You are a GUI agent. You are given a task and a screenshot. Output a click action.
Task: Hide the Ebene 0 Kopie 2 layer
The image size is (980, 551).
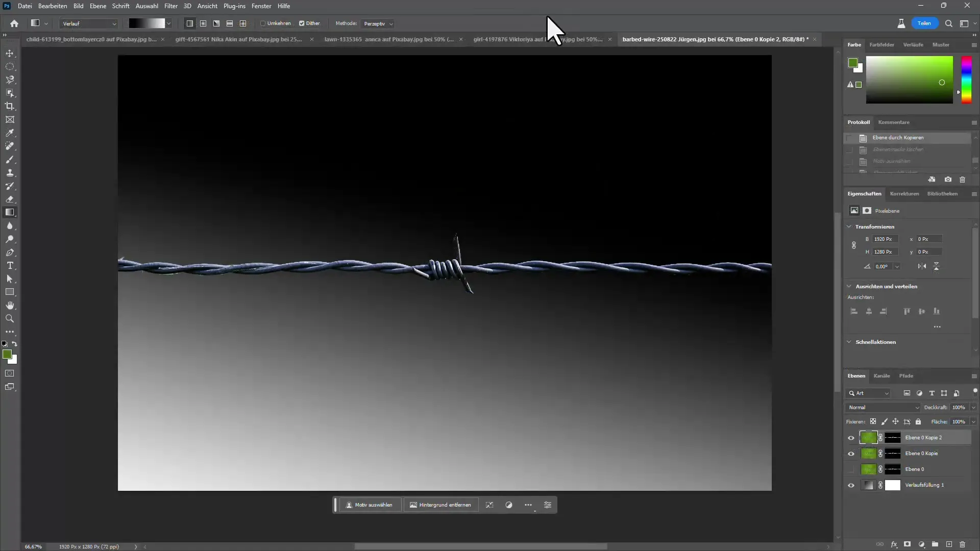851,438
